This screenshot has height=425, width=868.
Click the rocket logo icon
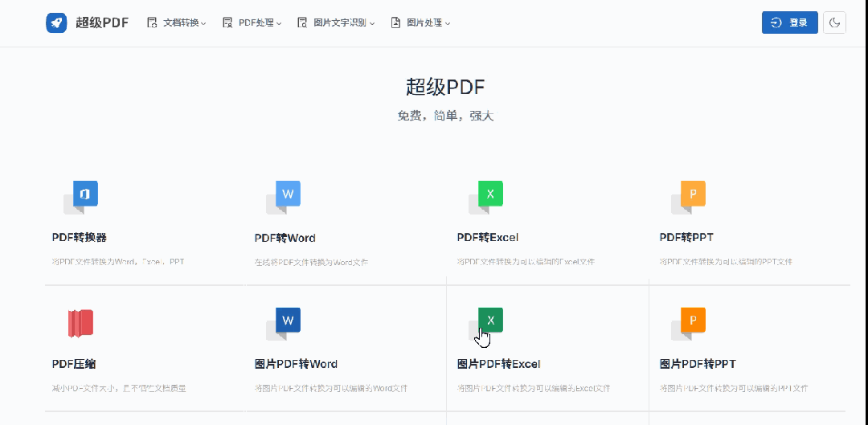click(x=56, y=22)
